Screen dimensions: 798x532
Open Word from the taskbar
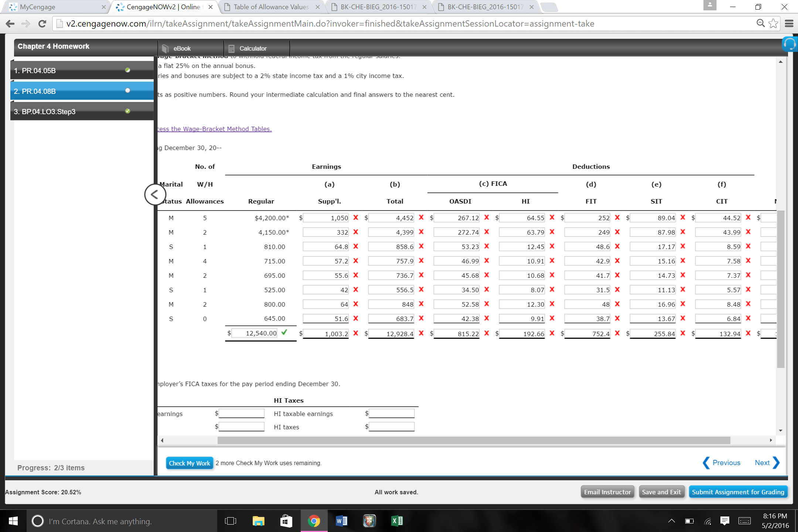pyautogui.click(x=341, y=521)
